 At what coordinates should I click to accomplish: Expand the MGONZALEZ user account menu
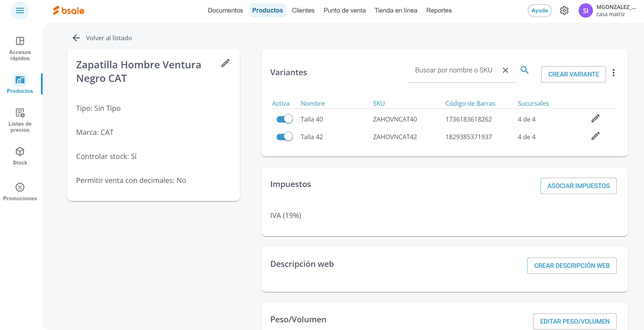click(x=616, y=10)
